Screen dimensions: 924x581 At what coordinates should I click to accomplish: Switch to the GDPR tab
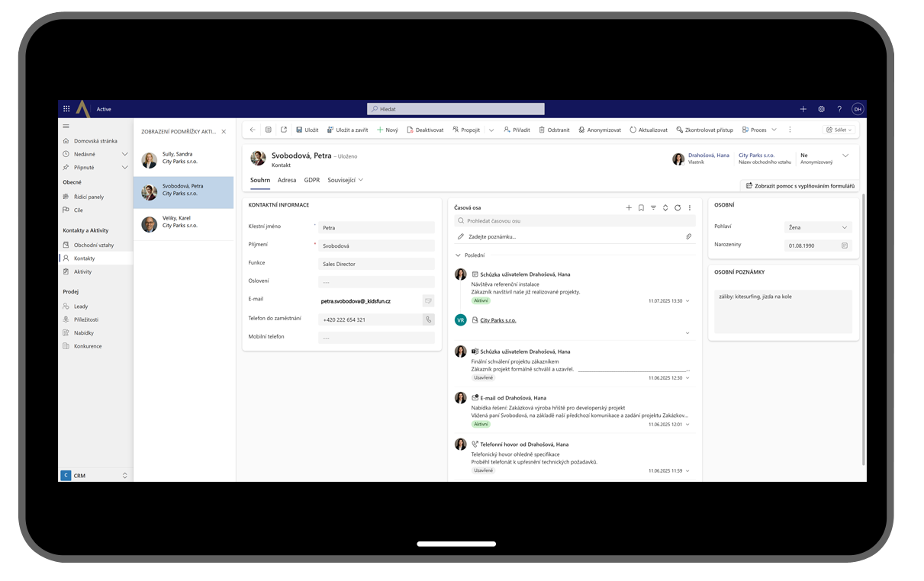coord(311,180)
